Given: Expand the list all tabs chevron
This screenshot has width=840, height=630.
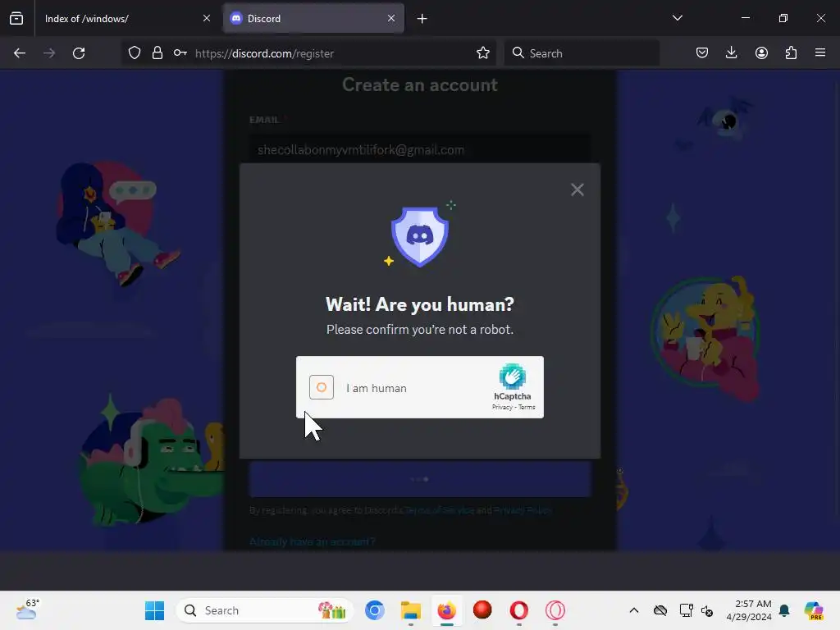Looking at the screenshot, I should (677, 18).
